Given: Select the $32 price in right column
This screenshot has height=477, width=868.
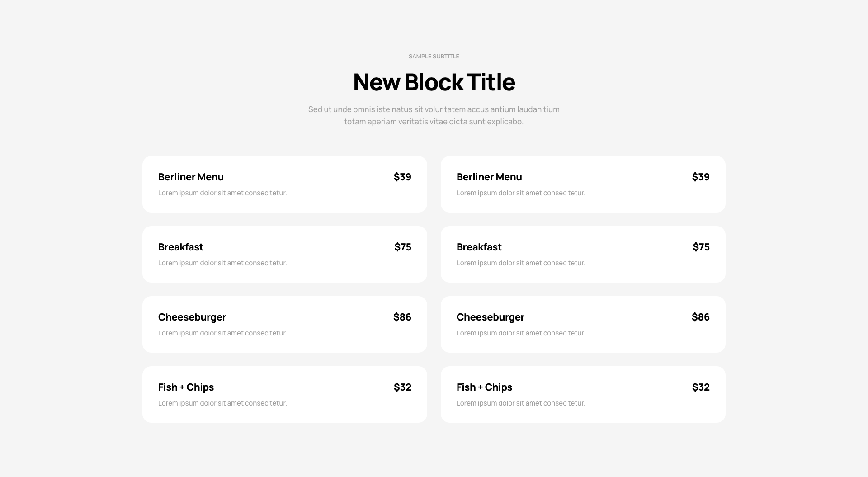Looking at the screenshot, I should point(701,387).
